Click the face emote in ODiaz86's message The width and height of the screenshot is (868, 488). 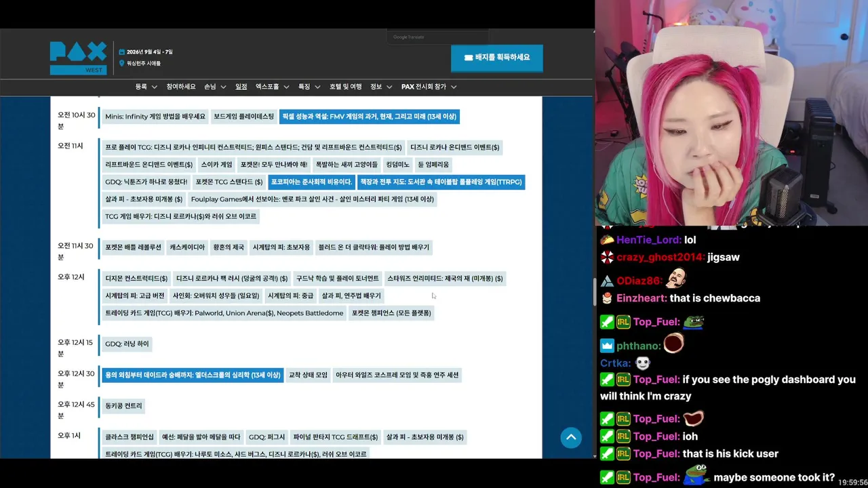[676, 278]
